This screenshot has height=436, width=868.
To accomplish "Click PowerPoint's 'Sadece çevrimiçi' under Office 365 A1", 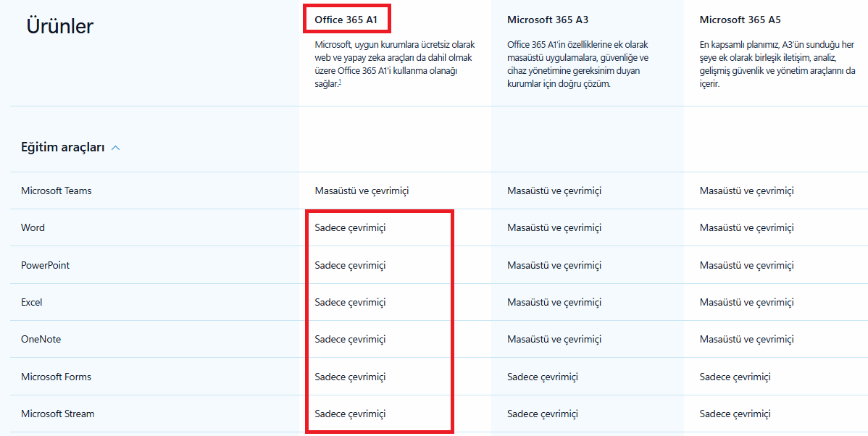I will 350,266.
